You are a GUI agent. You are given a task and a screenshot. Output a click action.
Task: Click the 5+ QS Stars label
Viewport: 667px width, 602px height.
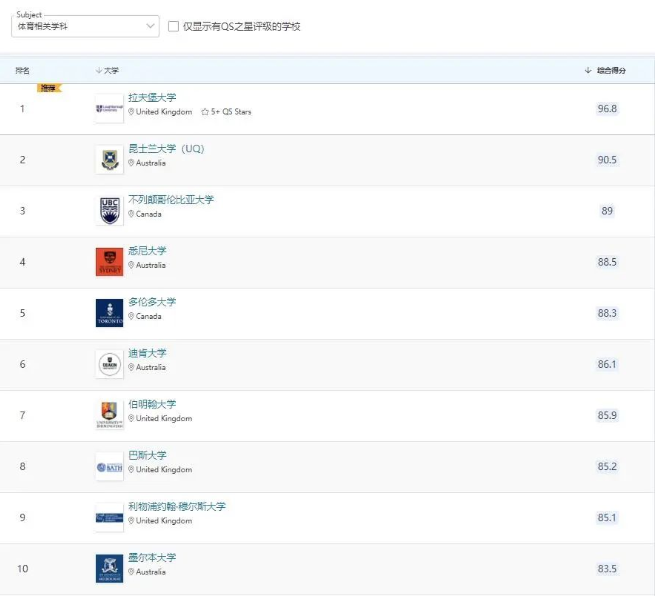(x=231, y=112)
